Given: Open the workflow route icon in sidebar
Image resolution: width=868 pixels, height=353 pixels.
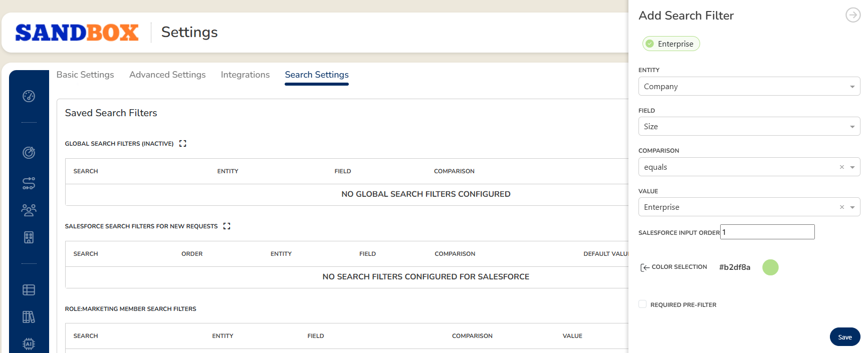Looking at the screenshot, I should pyautogui.click(x=29, y=183).
